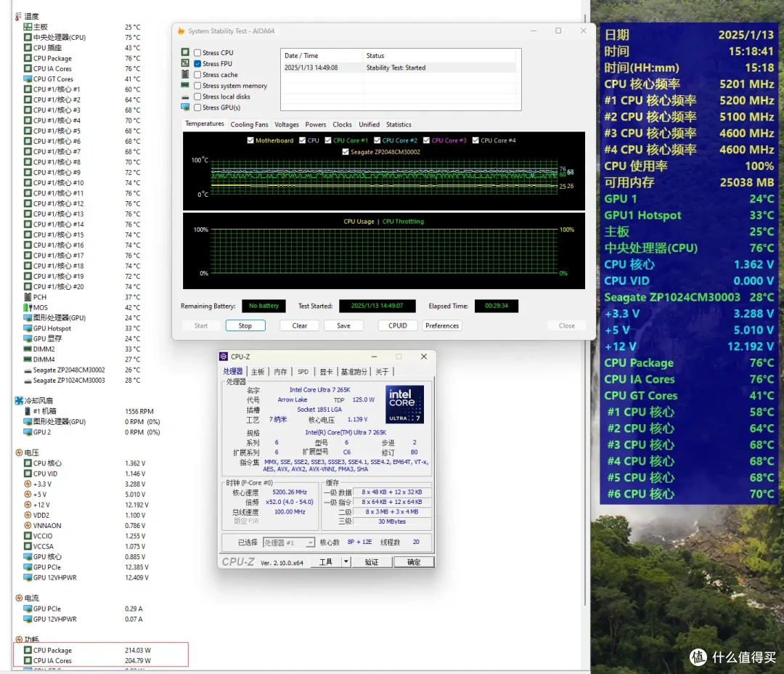Open the Powers tab
Viewport: 784px width, 674px height.
point(316,125)
